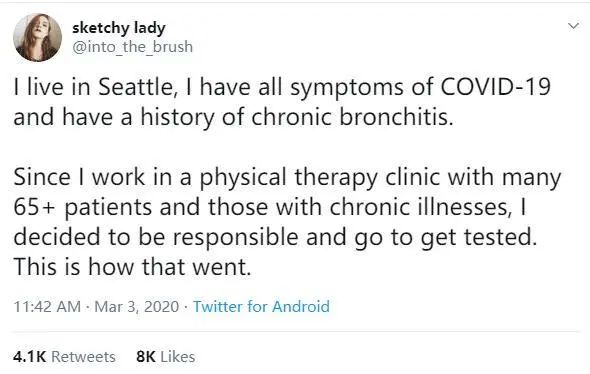The height and width of the screenshot is (374, 590).
Task: Click the paragraph about physical therapy clinic
Action: tap(287, 222)
